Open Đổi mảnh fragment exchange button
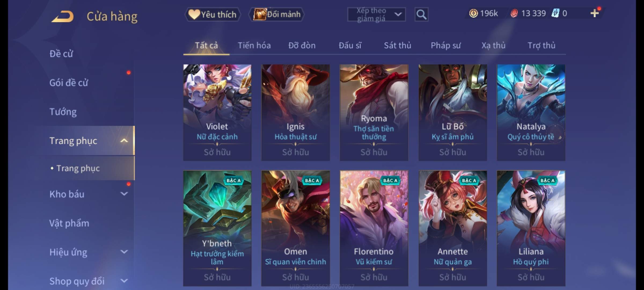This screenshot has height=290, width=644. [277, 15]
